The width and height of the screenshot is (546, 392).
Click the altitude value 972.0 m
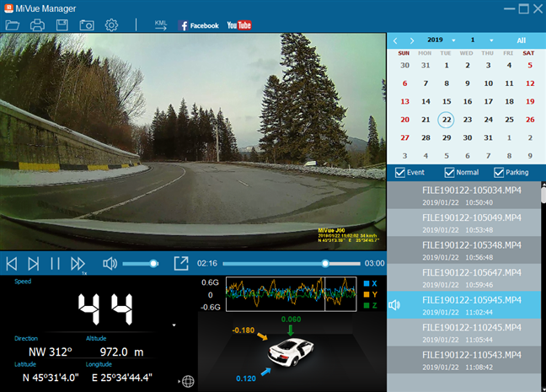121,352
